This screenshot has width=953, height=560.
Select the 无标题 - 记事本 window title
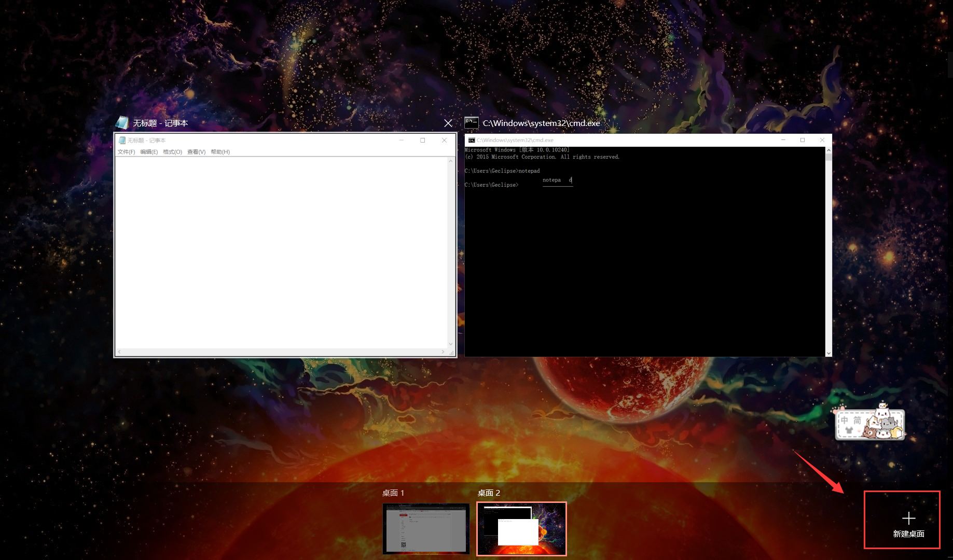(x=160, y=123)
